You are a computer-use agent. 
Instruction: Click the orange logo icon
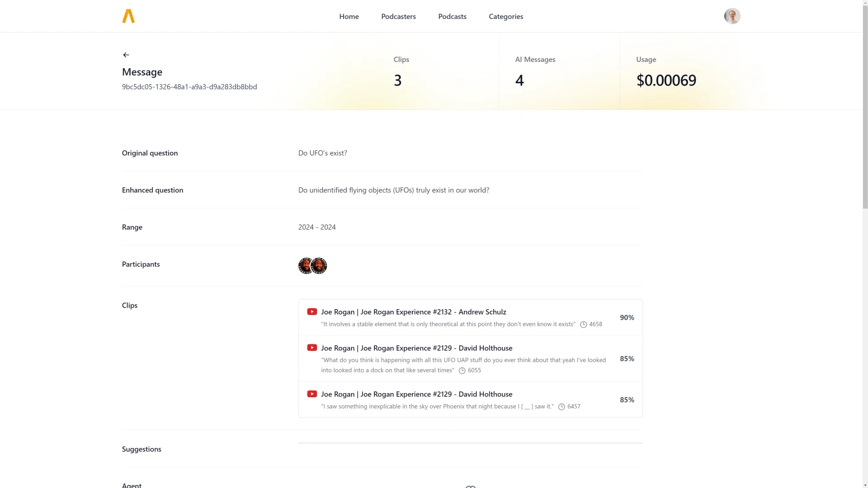pos(128,16)
